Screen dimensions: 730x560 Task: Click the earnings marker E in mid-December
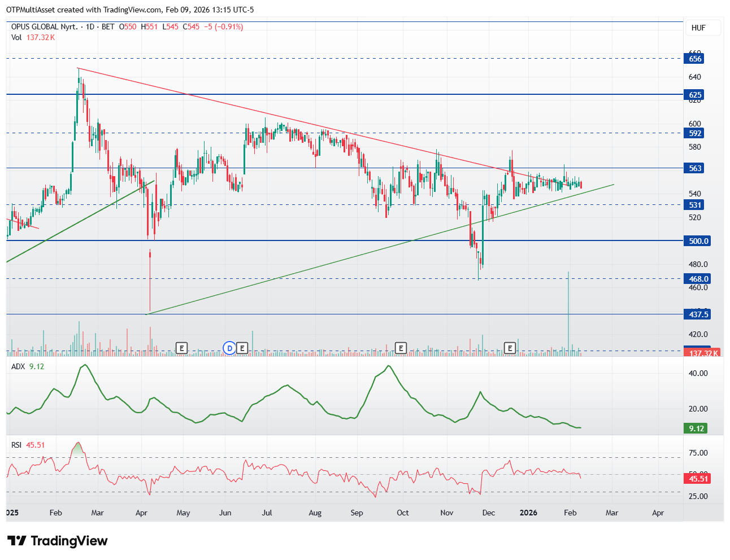pyautogui.click(x=510, y=348)
